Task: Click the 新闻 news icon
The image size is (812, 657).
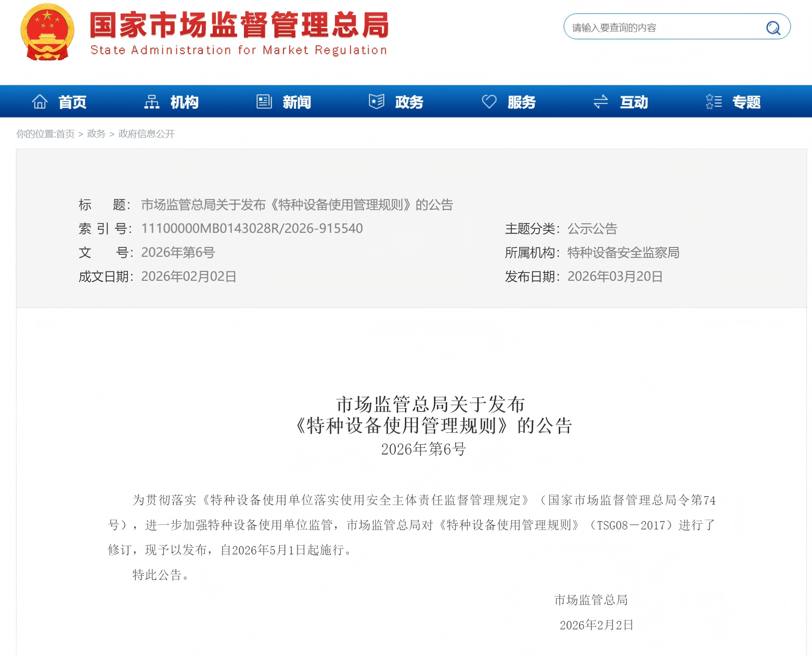Action: [x=264, y=101]
